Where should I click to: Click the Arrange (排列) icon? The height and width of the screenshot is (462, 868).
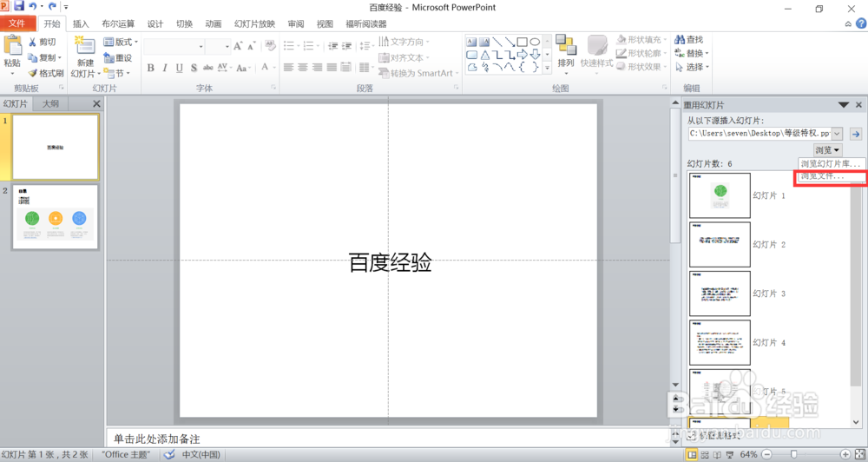tap(565, 45)
